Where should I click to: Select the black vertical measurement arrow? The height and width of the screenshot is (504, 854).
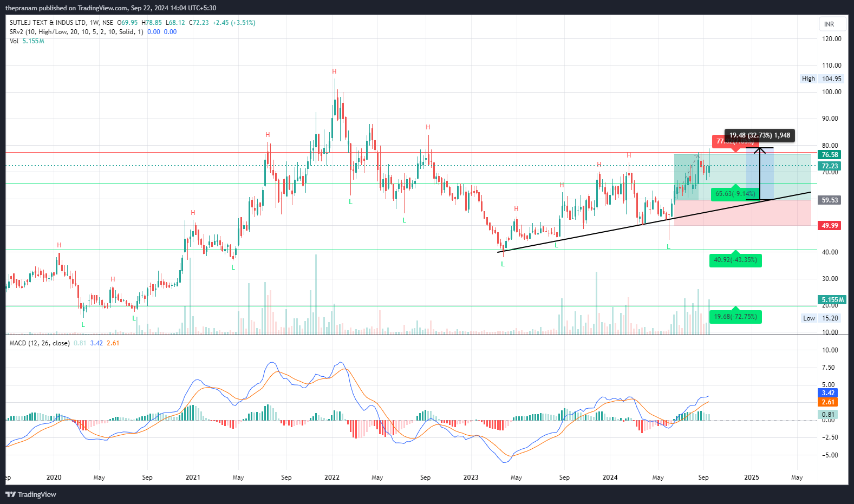tap(760, 174)
